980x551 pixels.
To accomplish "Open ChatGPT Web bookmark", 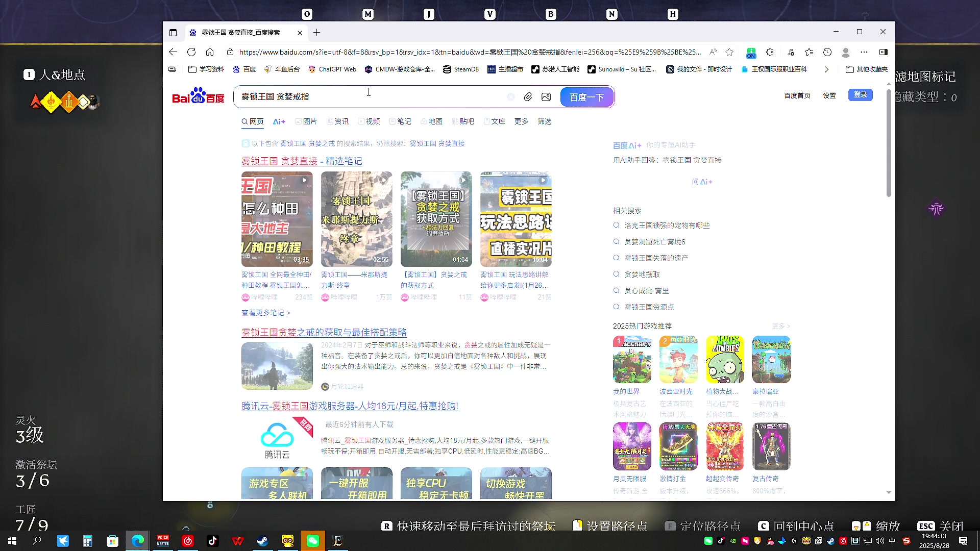I will [332, 69].
